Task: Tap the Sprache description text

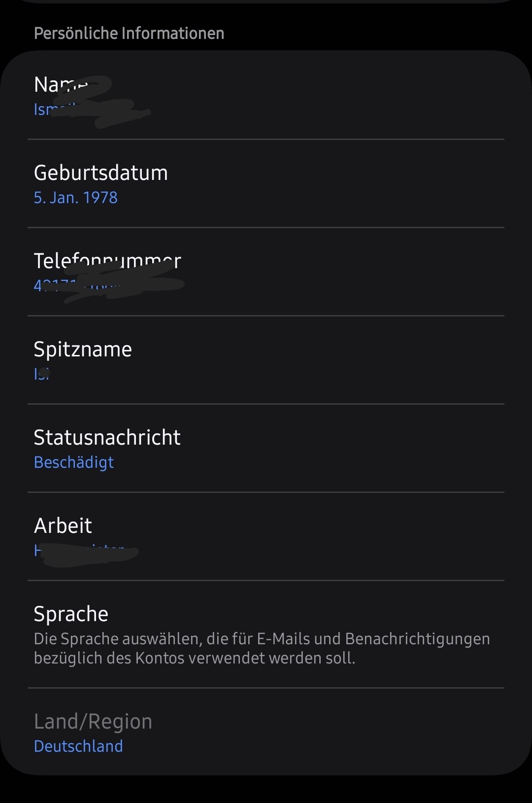Action: (x=262, y=648)
